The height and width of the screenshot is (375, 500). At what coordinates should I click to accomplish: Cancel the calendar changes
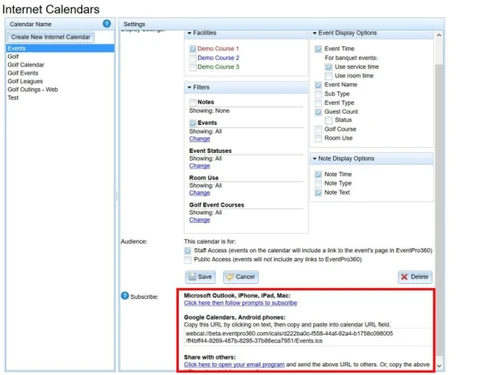241,277
